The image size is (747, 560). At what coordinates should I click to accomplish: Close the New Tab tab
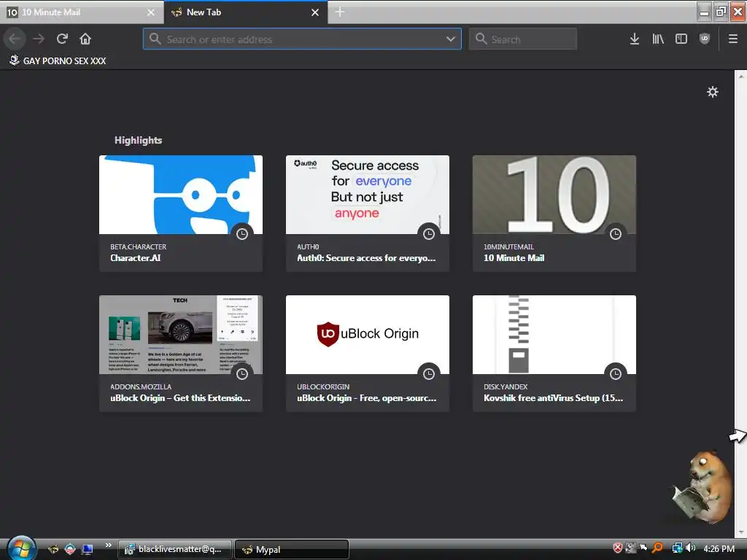coord(315,12)
